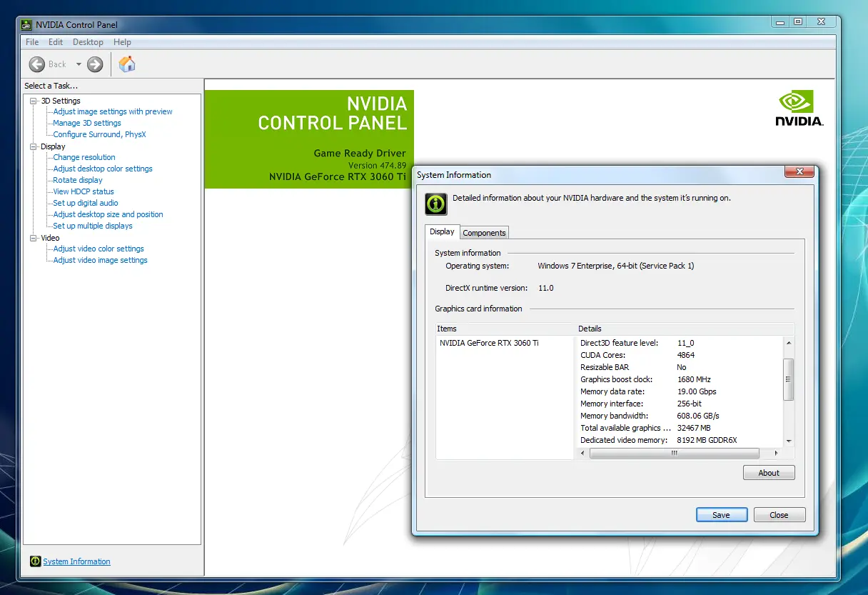Screen dimensions: 868x595
Task: Open the Home icon in toolbar
Action: (127, 64)
